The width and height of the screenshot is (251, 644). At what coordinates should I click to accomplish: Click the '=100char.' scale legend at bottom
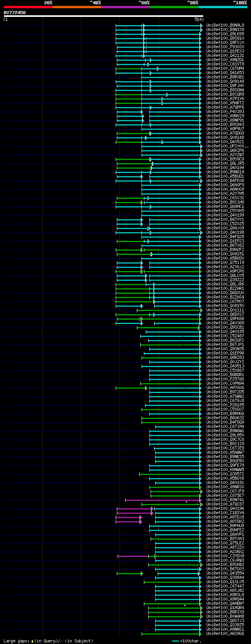(x=187, y=641)
